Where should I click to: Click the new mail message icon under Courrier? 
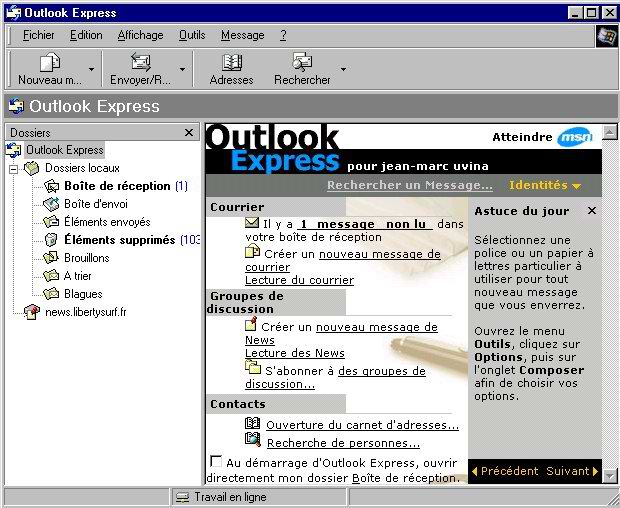[252, 251]
